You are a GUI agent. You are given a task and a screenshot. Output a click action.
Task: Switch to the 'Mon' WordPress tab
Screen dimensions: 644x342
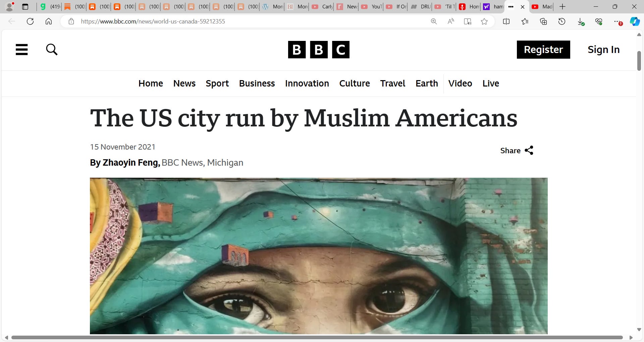tap(272, 7)
